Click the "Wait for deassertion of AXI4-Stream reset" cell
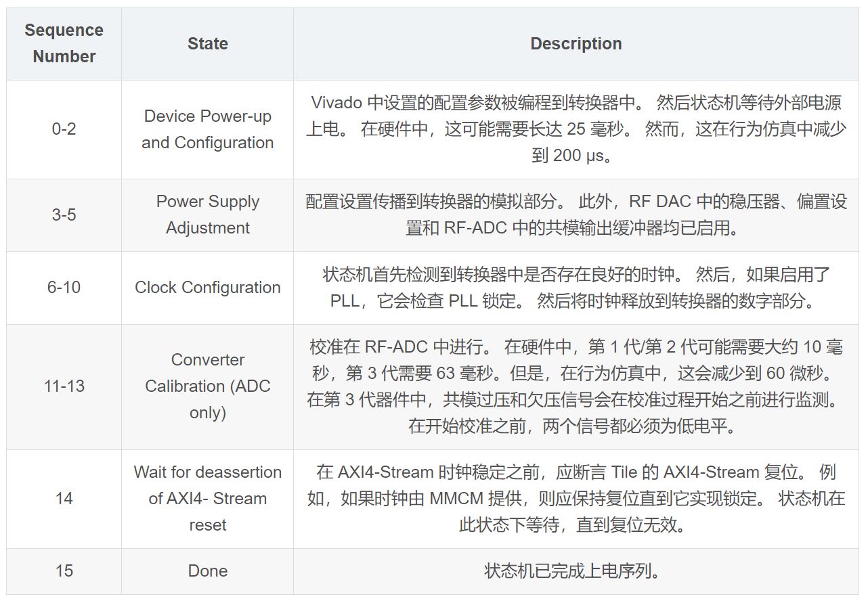This screenshot has width=868, height=605. (x=207, y=499)
